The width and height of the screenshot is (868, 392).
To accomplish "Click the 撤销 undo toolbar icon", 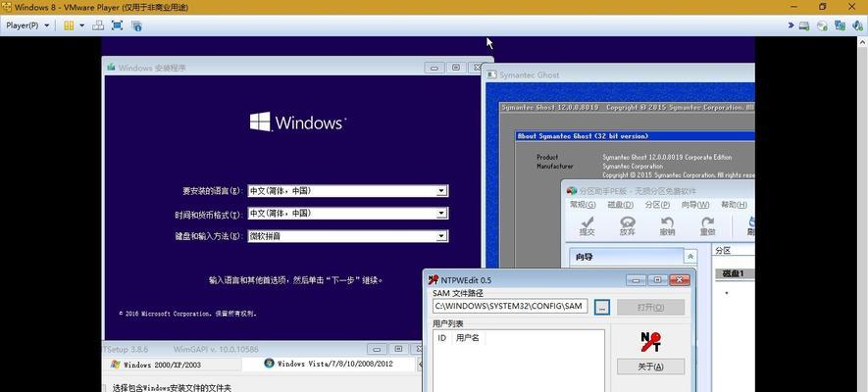I will (667, 226).
